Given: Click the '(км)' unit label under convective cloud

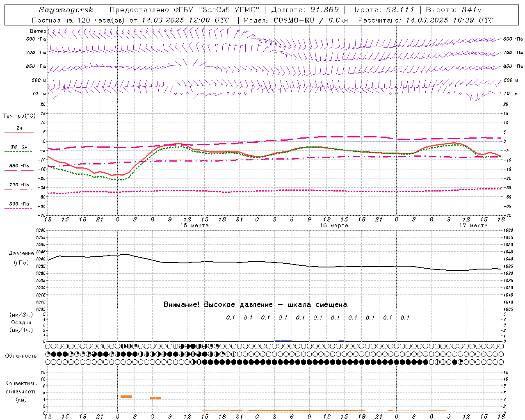Looking at the screenshot, I should coord(21,399).
